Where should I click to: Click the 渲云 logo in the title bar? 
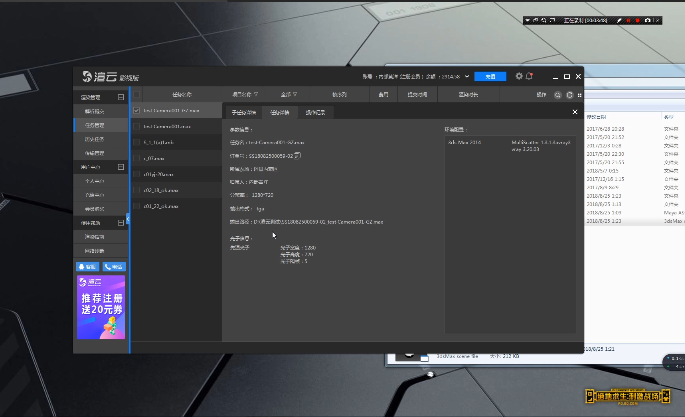click(100, 76)
